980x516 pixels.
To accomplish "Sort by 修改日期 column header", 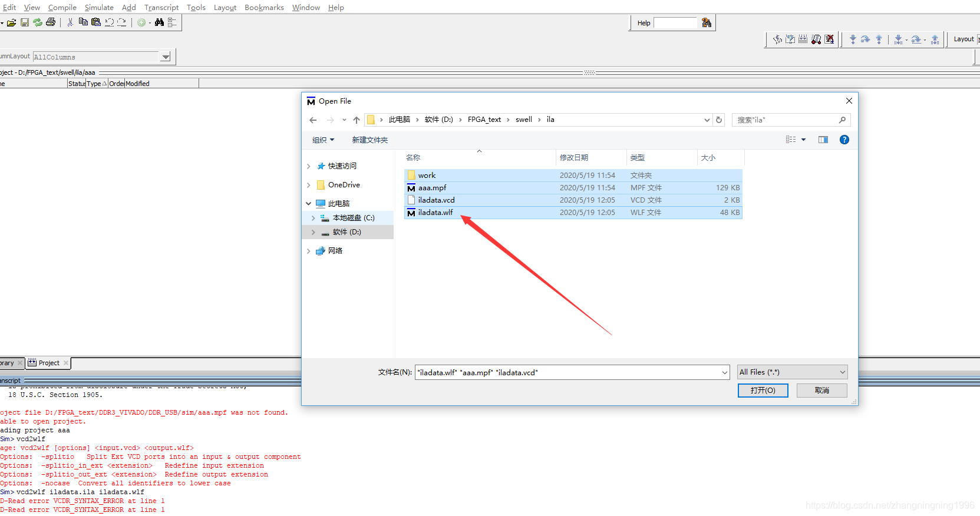I will pos(591,158).
